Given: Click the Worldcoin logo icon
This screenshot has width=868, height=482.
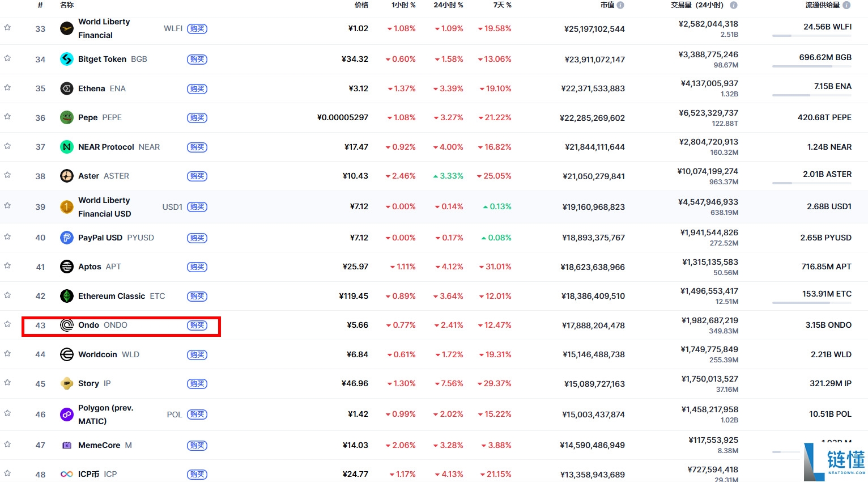Looking at the screenshot, I should (x=67, y=354).
